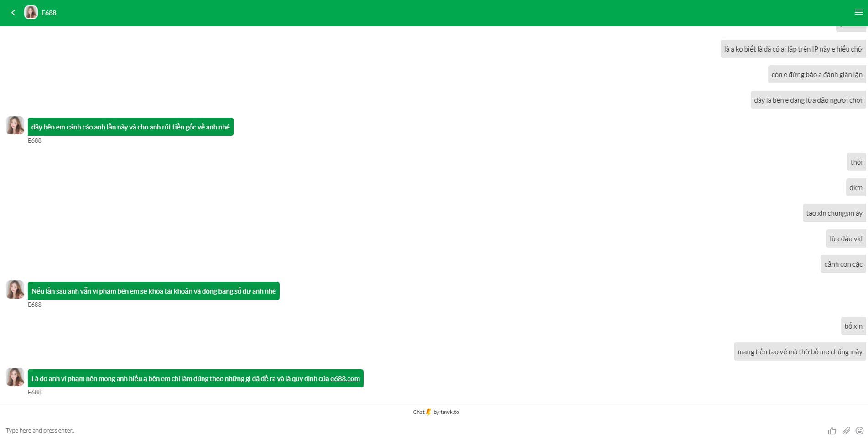Viewport: 868px width, 439px height.
Task: Click the 'còn e đừng bảo a đánh gian lận' message
Action: (816, 75)
